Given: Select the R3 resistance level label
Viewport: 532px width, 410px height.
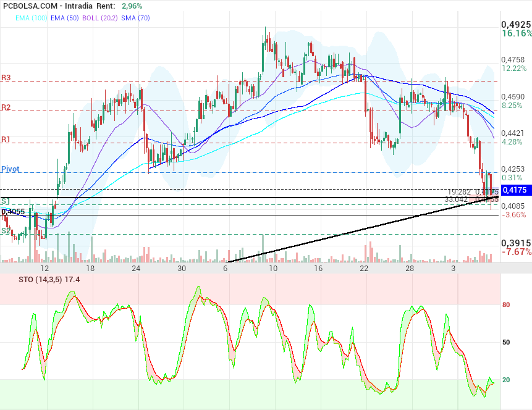Looking at the screenshot, I should pos(6,78).
